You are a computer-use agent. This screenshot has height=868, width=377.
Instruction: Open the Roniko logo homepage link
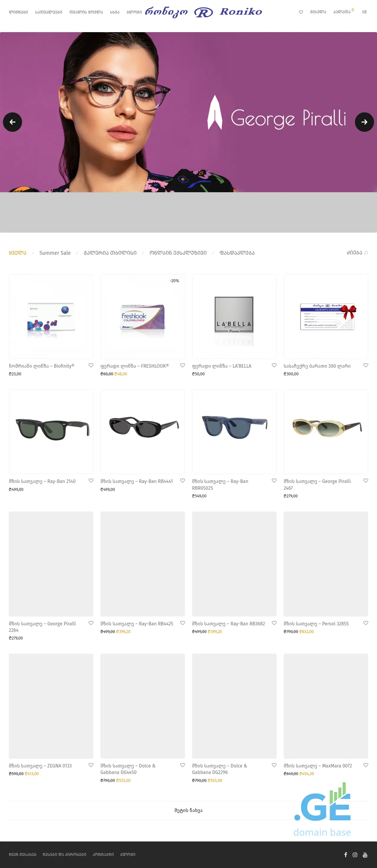pos(203,12)
